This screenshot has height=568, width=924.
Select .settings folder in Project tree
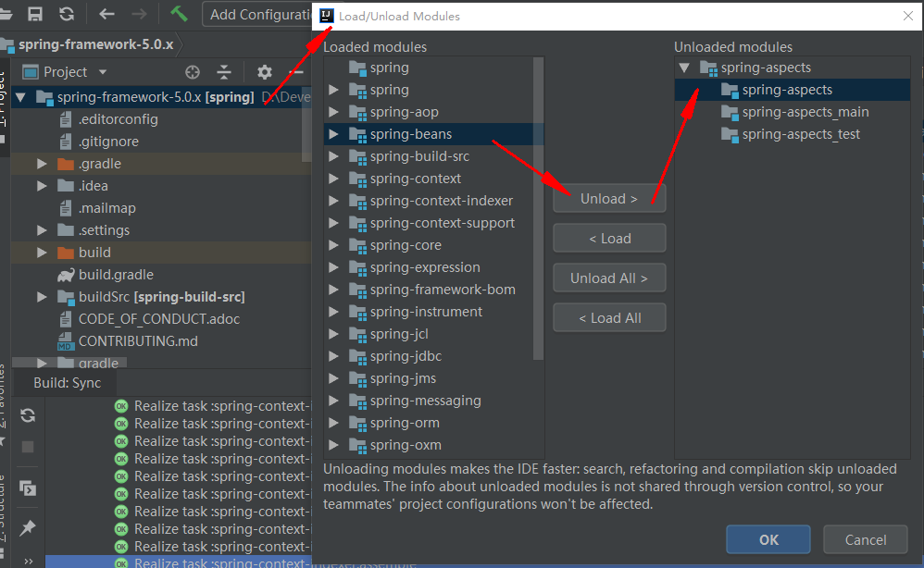point(104,230)
